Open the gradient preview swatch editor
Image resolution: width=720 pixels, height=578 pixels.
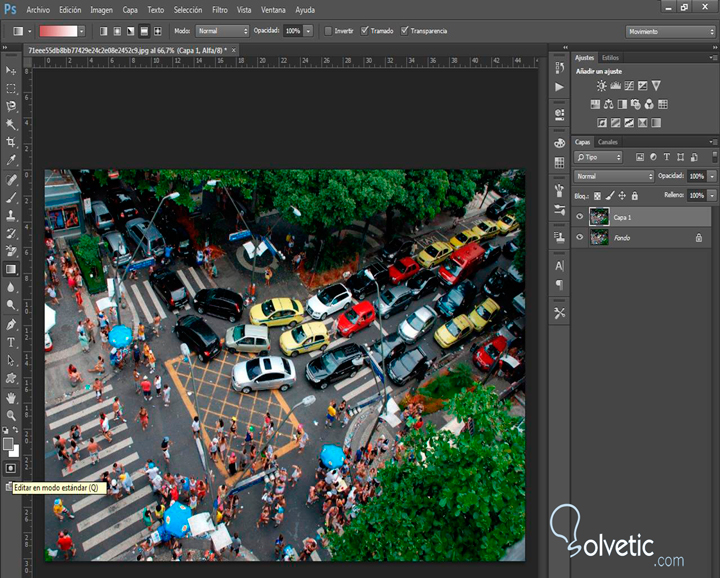pos(58,31)
